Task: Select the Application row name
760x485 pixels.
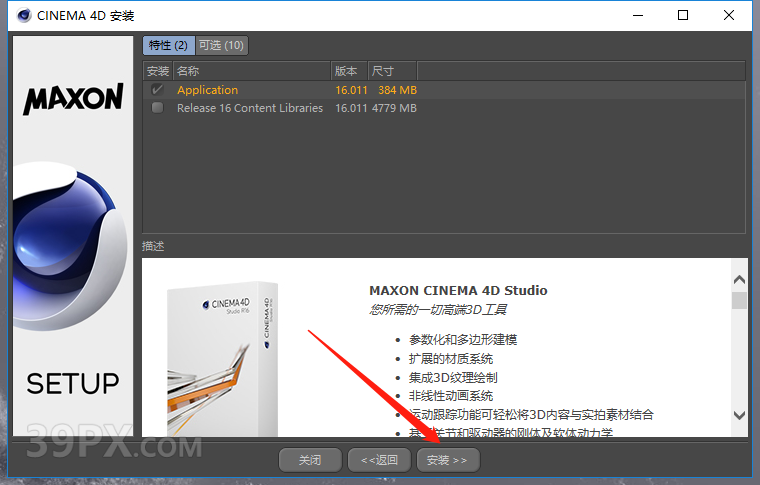Action: [207, 90]
